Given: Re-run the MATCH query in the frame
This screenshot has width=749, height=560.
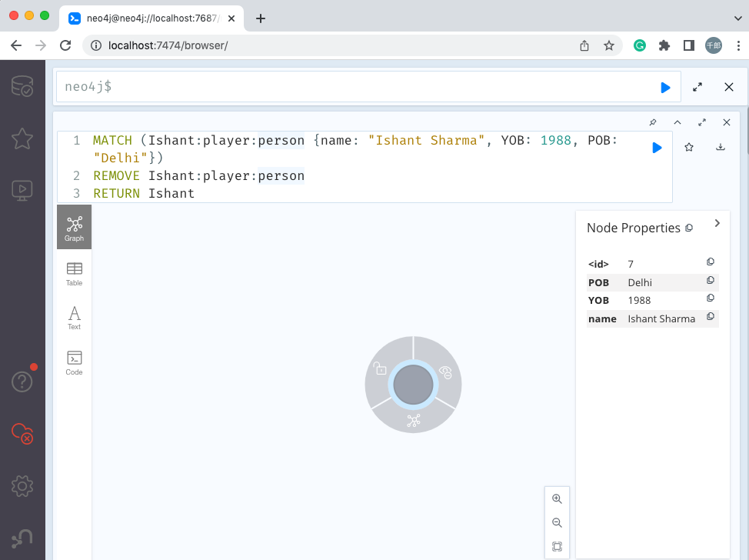Looking at the screenshot, I should (x=657, y=148).
